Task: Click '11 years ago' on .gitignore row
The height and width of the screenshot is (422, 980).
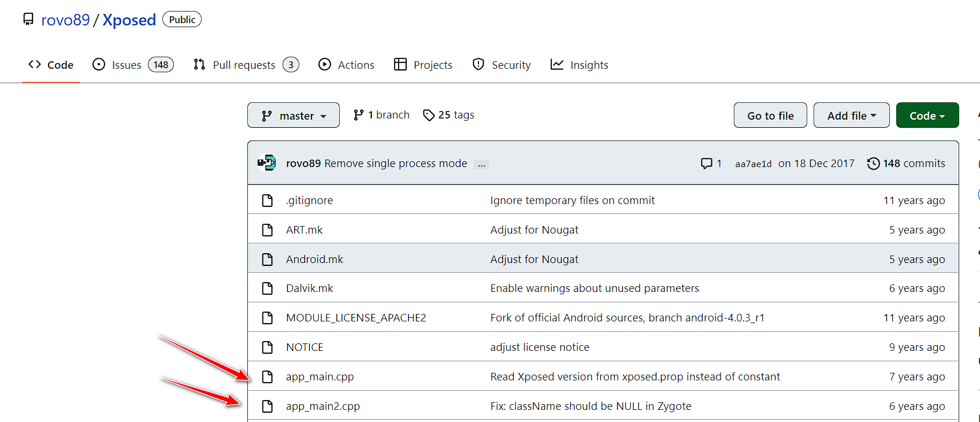Action: coord(914,201)
